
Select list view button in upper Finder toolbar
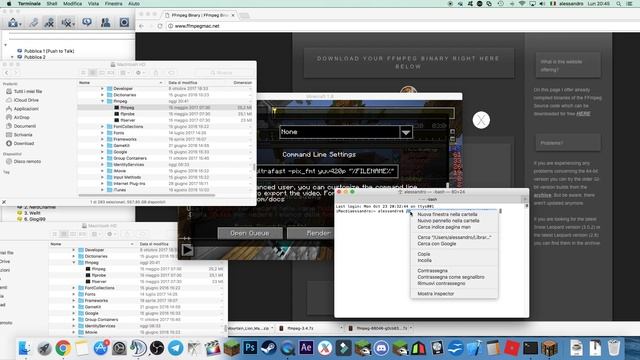(x=93, y=73)
